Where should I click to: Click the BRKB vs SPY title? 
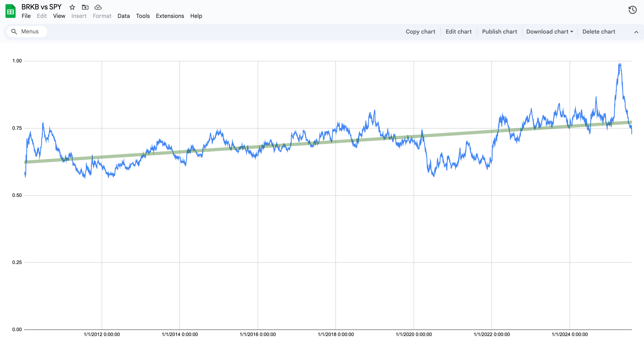click(41, 7)
